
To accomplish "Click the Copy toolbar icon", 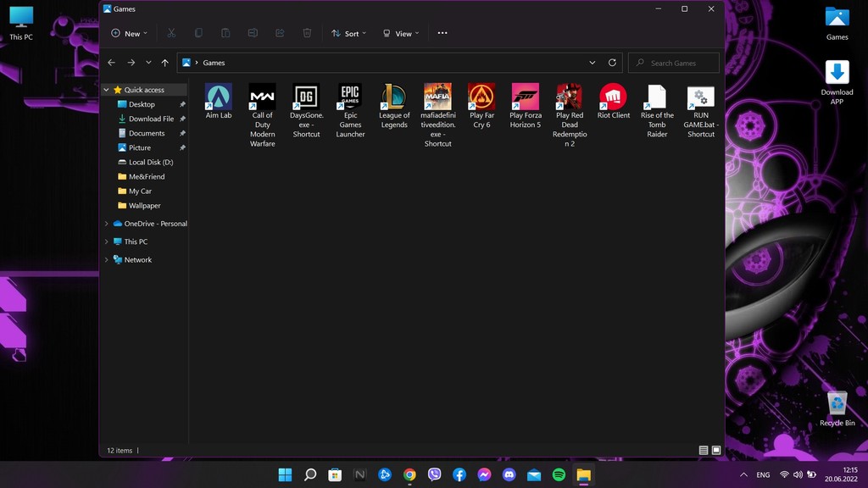I will [x=198, y=33].
